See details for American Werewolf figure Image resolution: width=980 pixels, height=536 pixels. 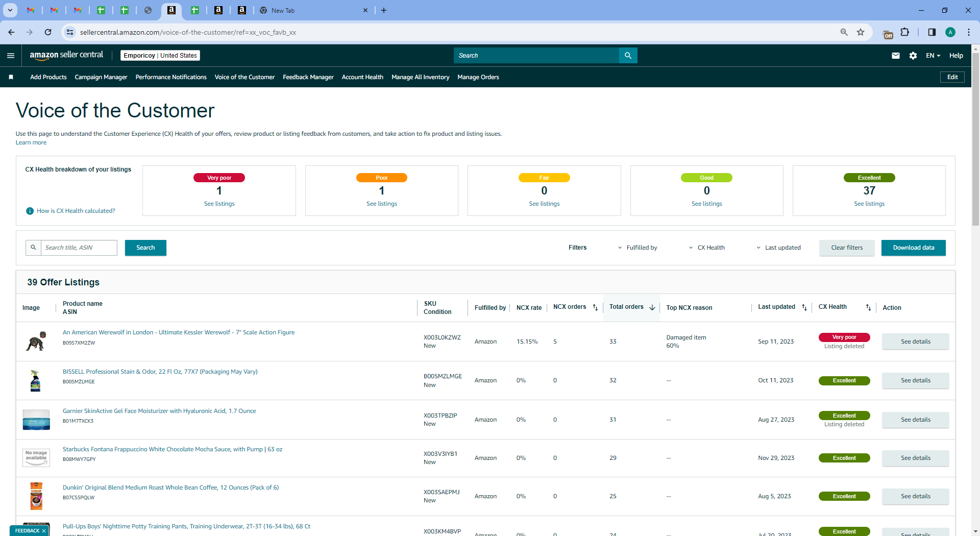(915, 342)
